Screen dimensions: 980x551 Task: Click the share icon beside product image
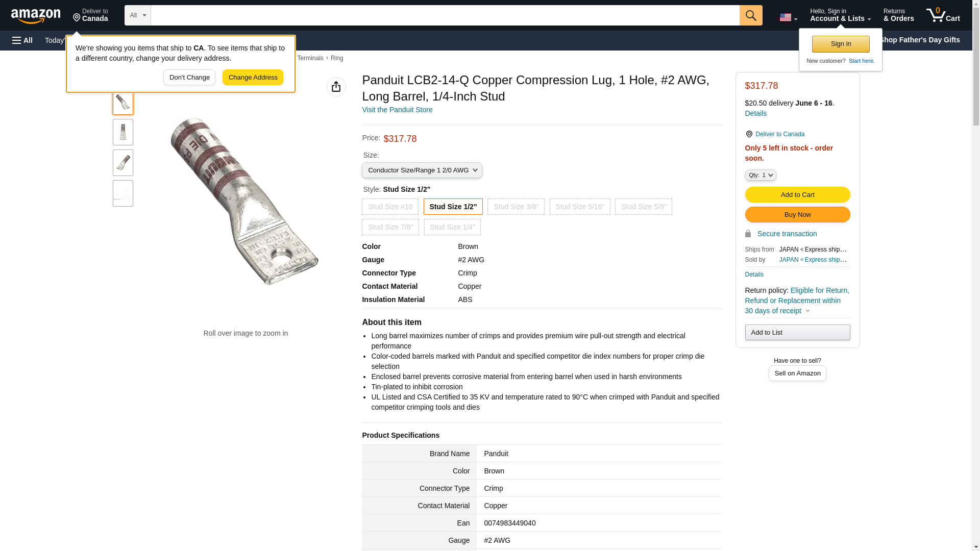336,87
